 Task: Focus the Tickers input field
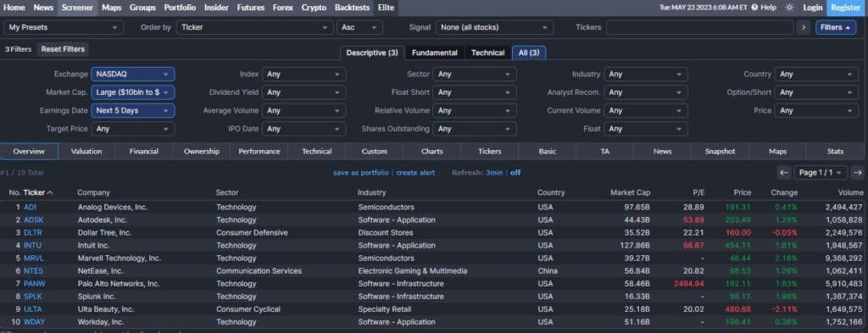699,27
